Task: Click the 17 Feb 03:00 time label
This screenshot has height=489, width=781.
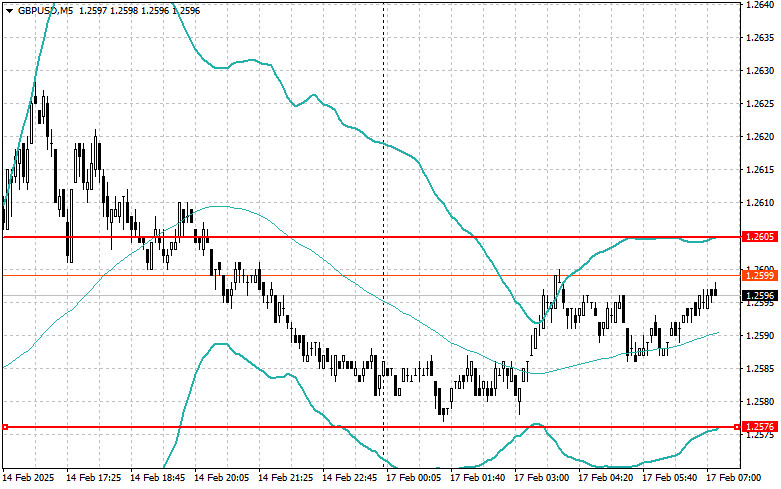Action: click(x=541, y=478)
